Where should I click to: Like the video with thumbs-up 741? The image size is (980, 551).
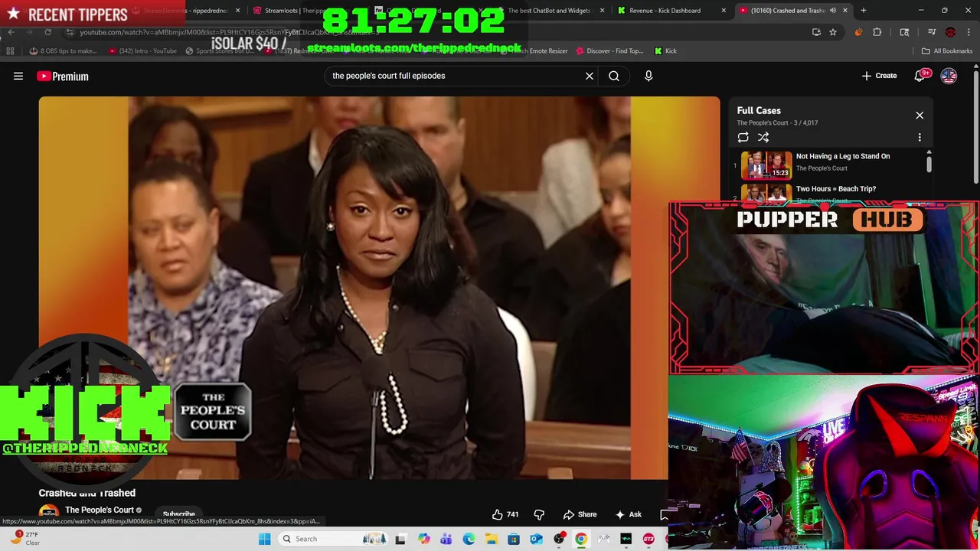tap(505, 514)
